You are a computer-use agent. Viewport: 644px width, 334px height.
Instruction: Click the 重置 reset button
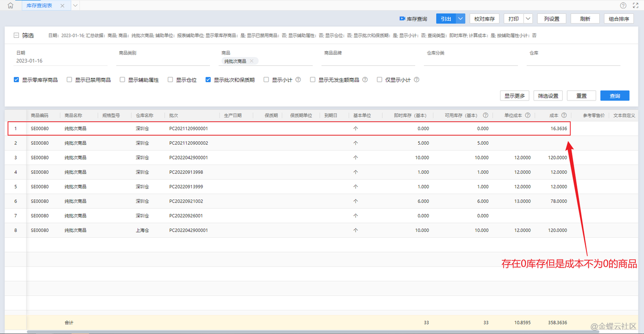(581, 96)
